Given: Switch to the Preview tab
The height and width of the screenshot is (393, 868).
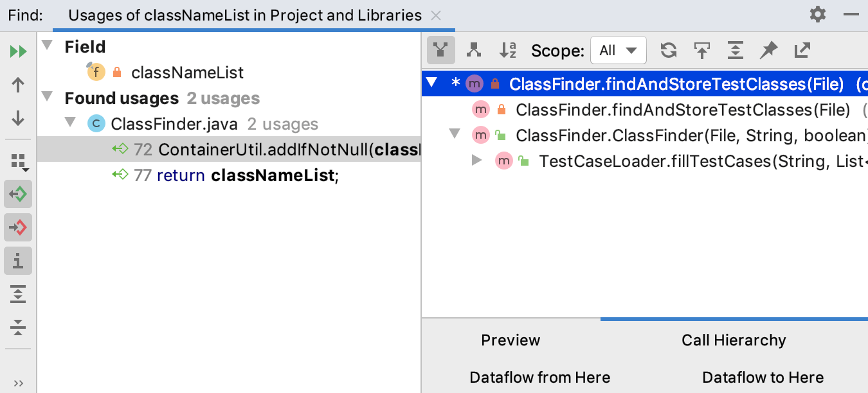Looking at the screenshot, I should (511, 340).
